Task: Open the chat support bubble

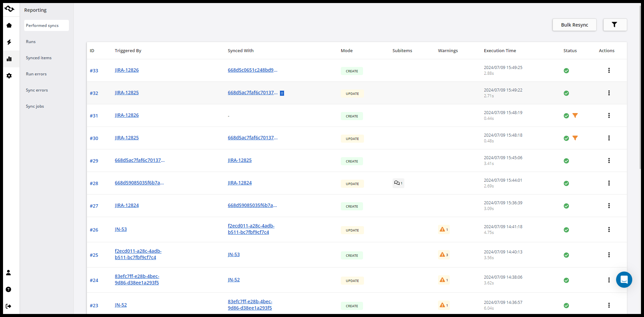Action: (624, 280)
